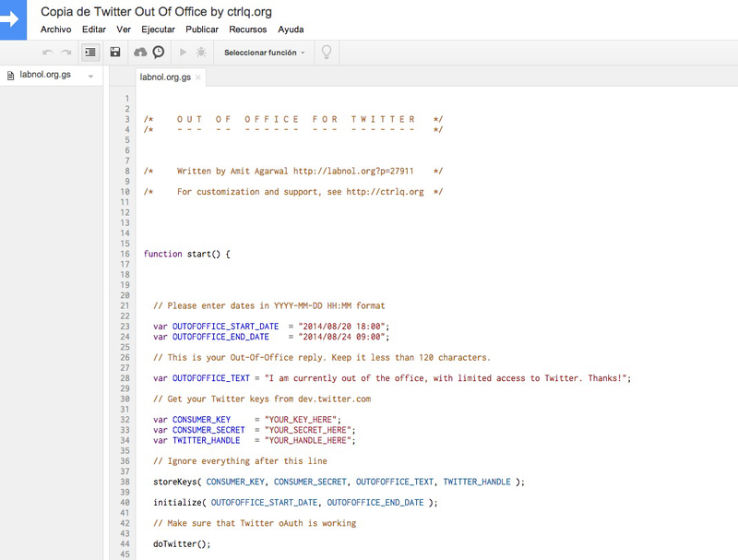Click the file icon next to labnol.org.gs
Screen dimensions: 738x560
(x=10, y=76)
